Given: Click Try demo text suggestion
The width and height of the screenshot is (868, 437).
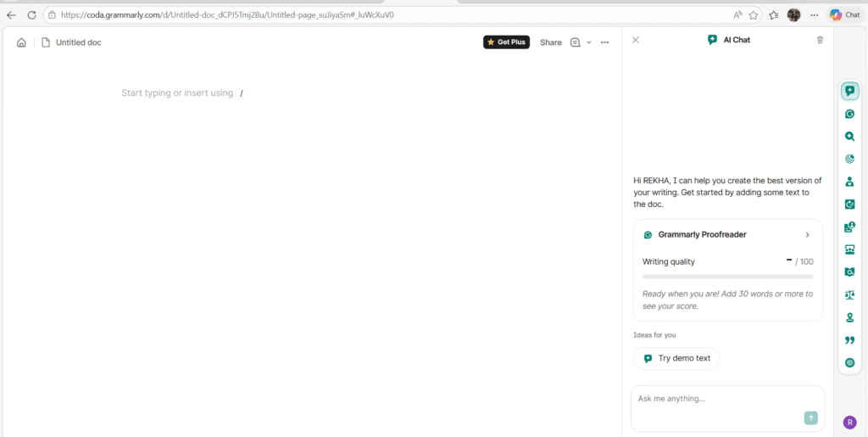Looking at the screenshot, I should [676, 358].
